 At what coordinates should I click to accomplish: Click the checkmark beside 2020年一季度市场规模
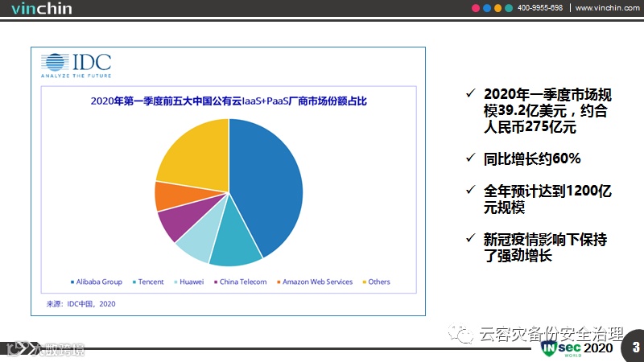(x=471, y=93)
